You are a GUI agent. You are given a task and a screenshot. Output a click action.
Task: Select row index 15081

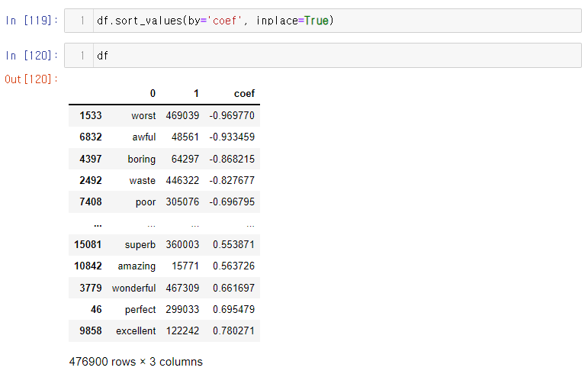click(x=88, y=244)
